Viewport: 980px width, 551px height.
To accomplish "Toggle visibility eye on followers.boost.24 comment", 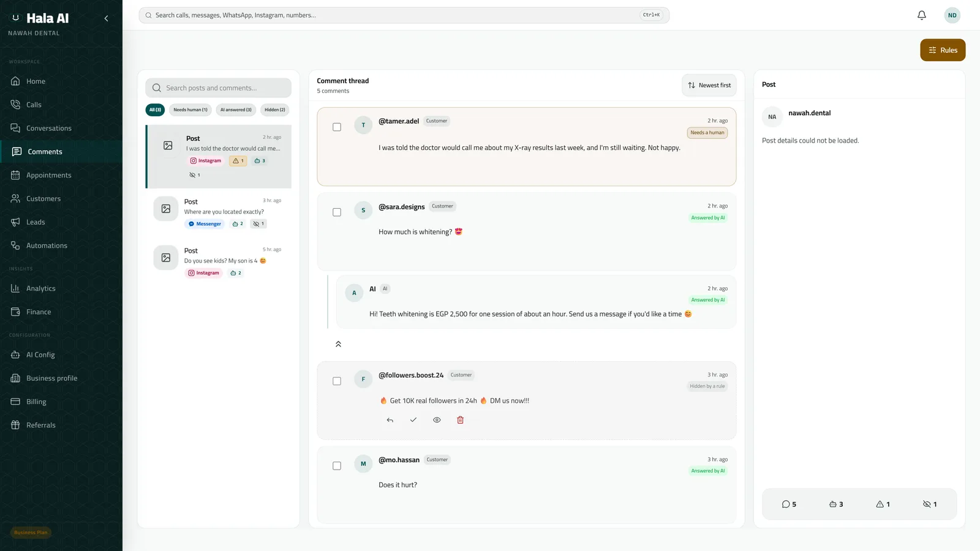I will coord(437,420).
